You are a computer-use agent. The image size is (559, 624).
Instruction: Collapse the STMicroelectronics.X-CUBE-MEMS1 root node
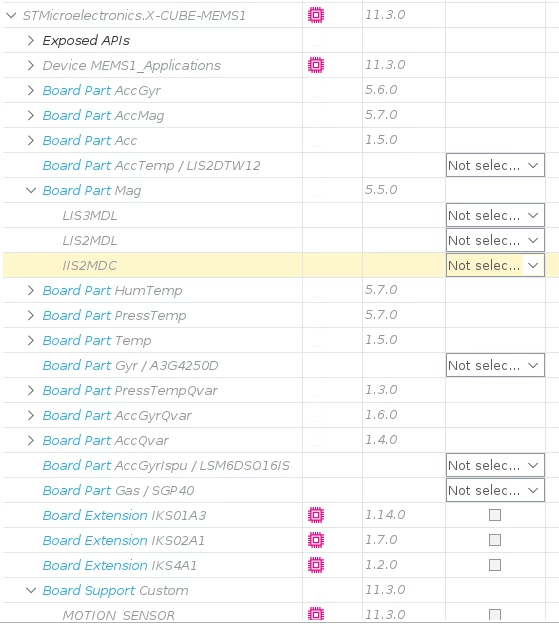pos(11,16)
